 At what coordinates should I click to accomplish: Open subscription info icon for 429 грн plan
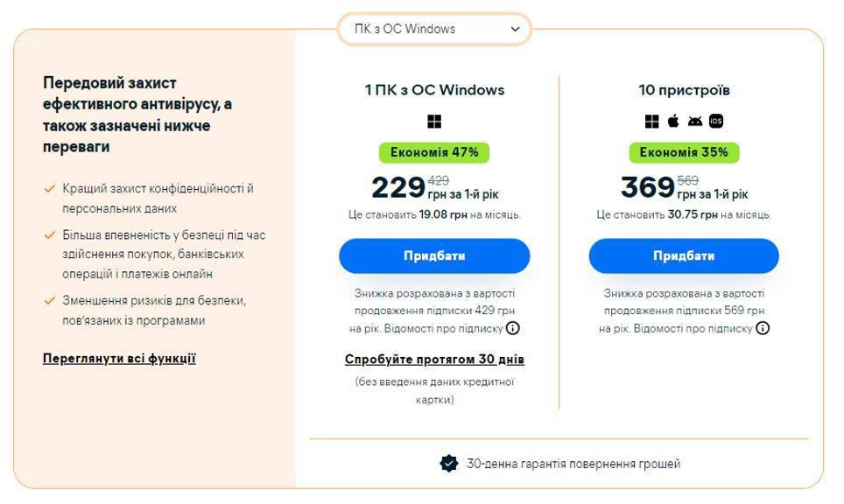[x=513, y=329]
